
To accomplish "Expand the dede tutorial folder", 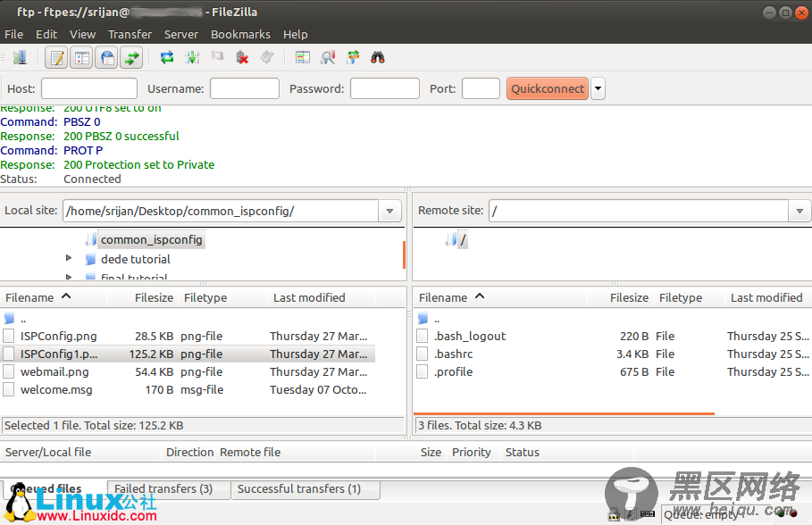I will tap(69, 258).
